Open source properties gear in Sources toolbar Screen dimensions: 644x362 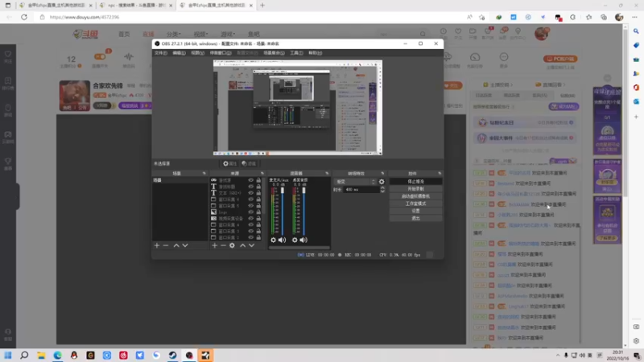pyautogui.click(x=232, y=245)
